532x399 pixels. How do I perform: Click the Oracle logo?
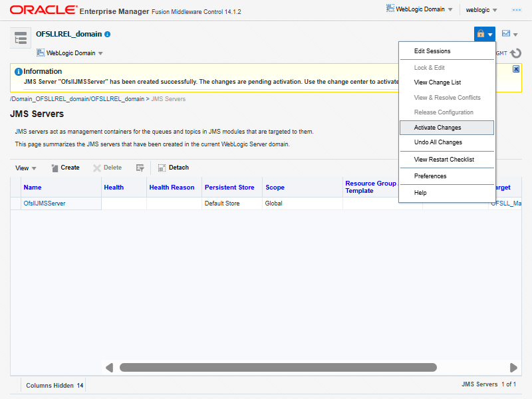click(43, 10)
